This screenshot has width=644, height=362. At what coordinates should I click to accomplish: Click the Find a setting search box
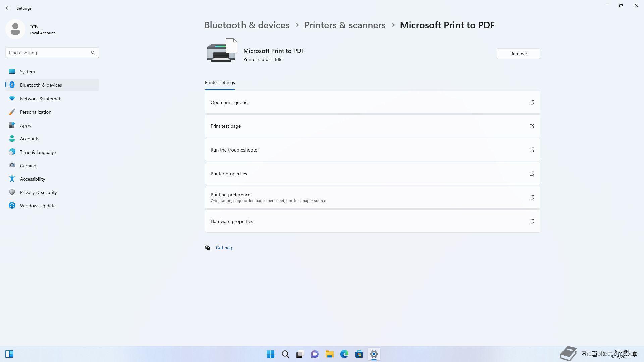pos(52,53)
